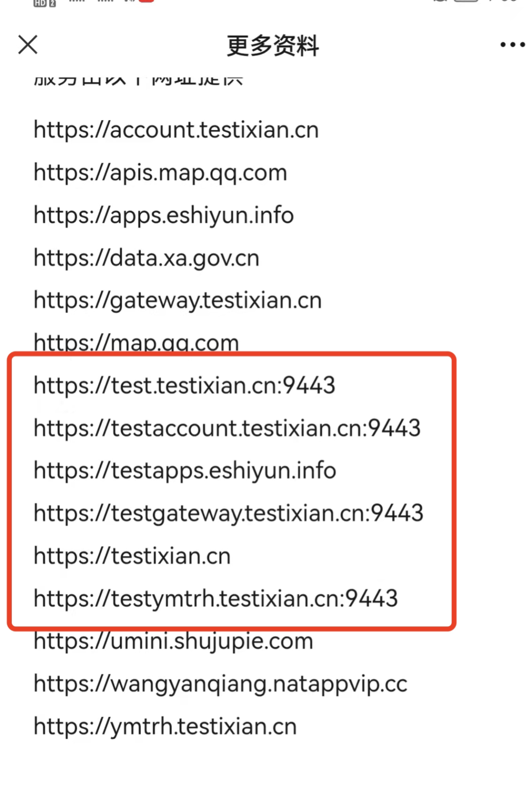The width and height of the screenshot is (532, 788).
Task: Open https://test.testixian.cn:9443 link
Action: [184, 386]
